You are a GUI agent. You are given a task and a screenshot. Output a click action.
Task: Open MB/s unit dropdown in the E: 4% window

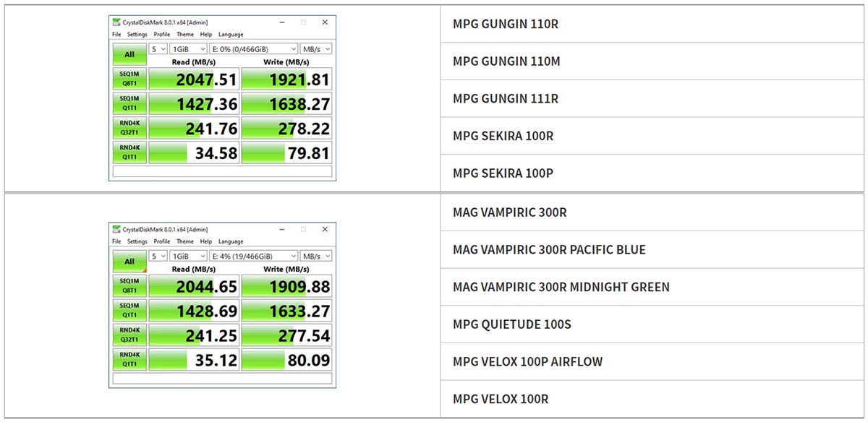point(316,257)
